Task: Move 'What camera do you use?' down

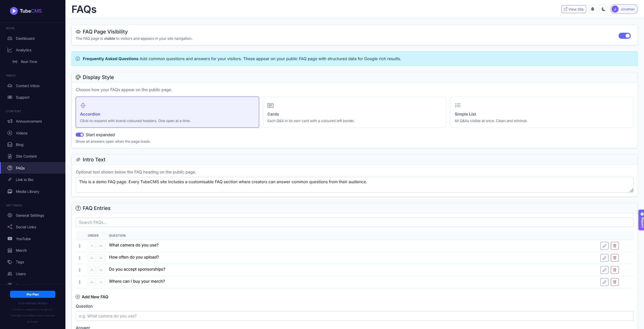Action: click(101, 246)
